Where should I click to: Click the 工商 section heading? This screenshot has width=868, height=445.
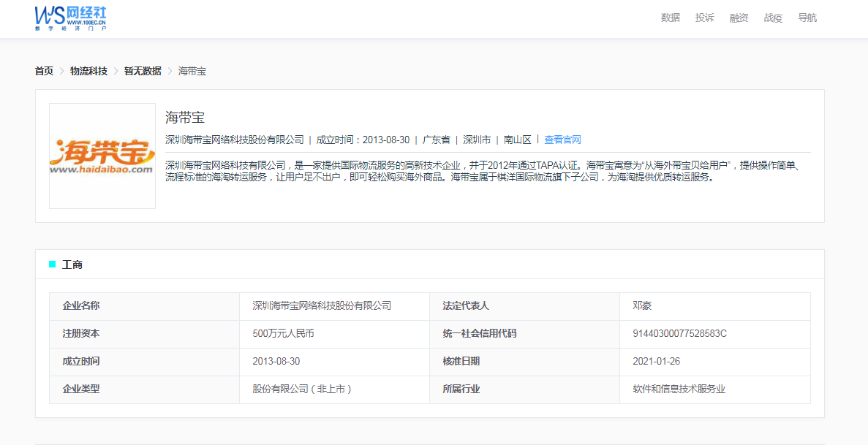tap(72, 265)
